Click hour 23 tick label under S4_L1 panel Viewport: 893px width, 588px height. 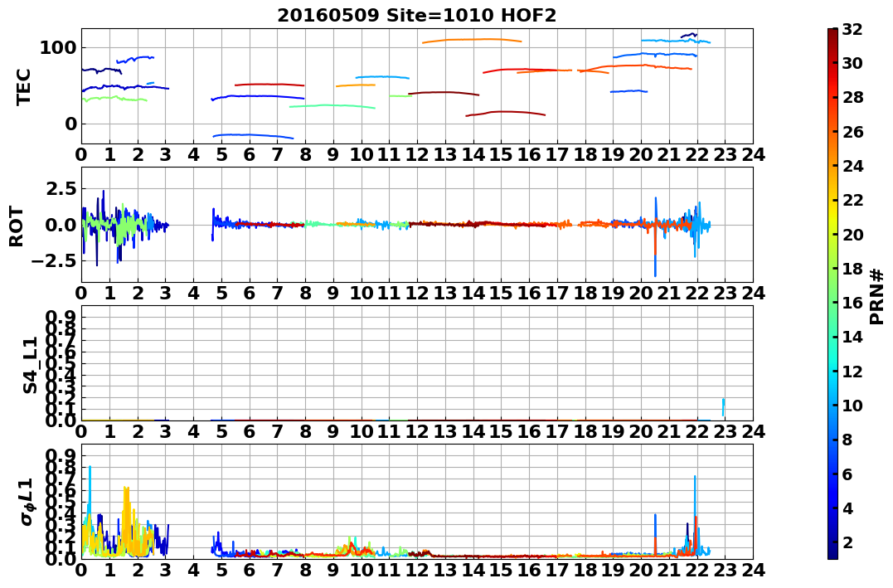(x=725, y=431)
